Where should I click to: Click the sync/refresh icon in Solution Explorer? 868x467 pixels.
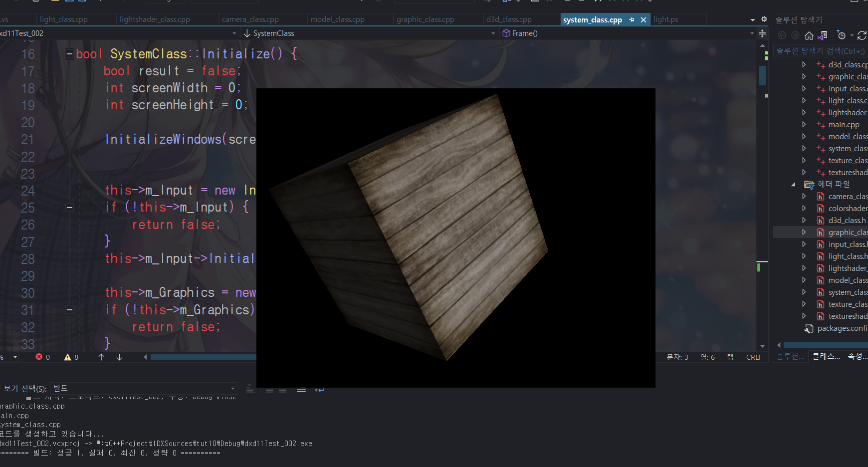point(862,35)
